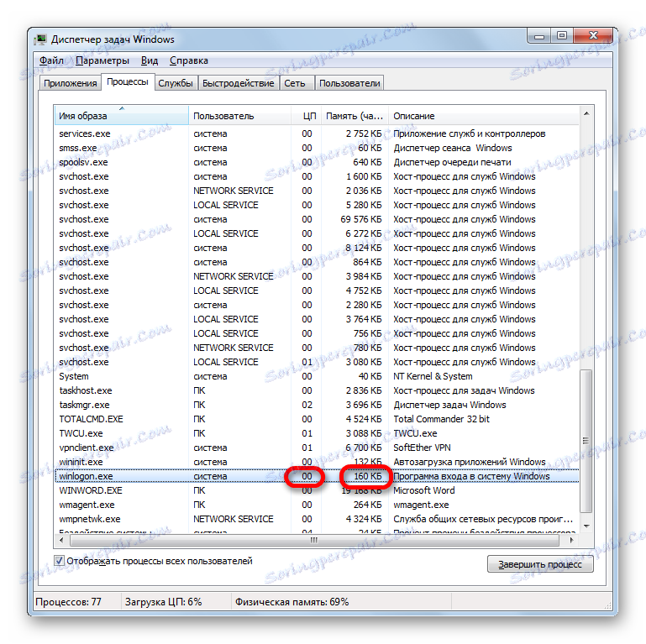Click the Физическая память: 69% status entry
646x644 pixels.
pos(291,602)
